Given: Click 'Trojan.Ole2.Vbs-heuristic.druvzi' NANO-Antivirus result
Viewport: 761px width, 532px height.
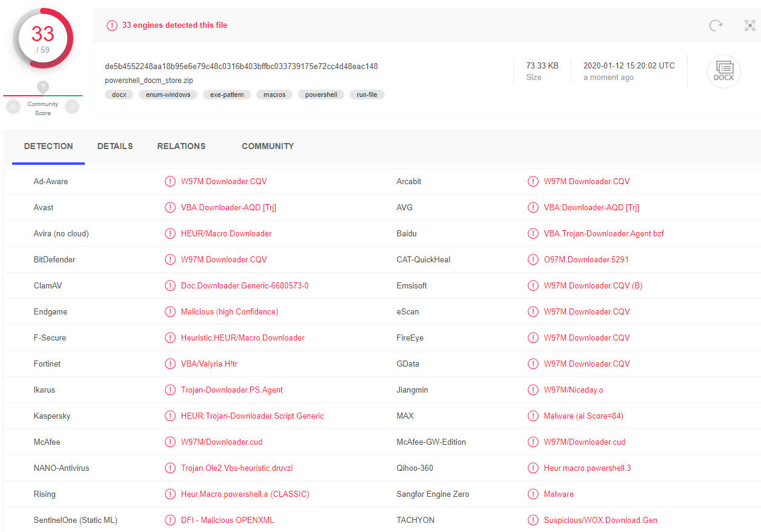Looking at the screenshot, I should [237, 468].
